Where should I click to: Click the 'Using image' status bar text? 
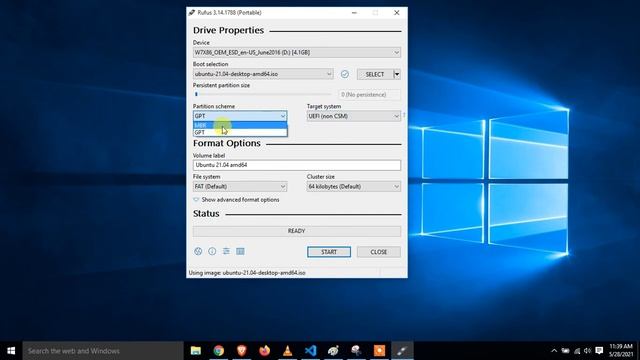point(247,273)
